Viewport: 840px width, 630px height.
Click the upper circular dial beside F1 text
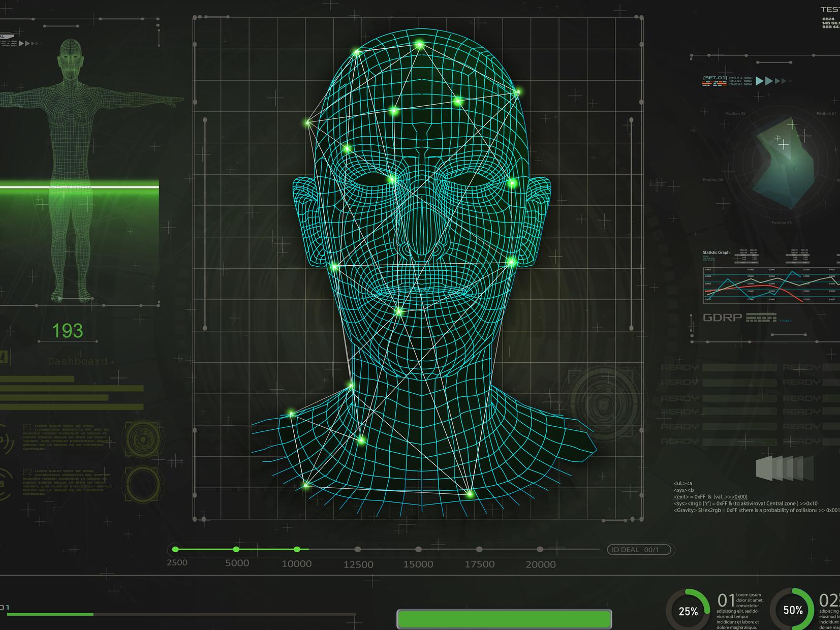pyautogui.click(x=143, y=438)
